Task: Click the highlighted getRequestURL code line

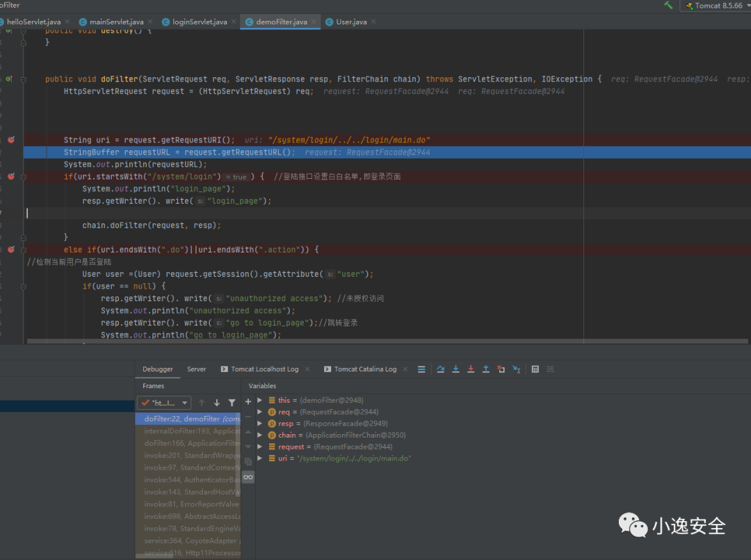Action: point(387,152)
